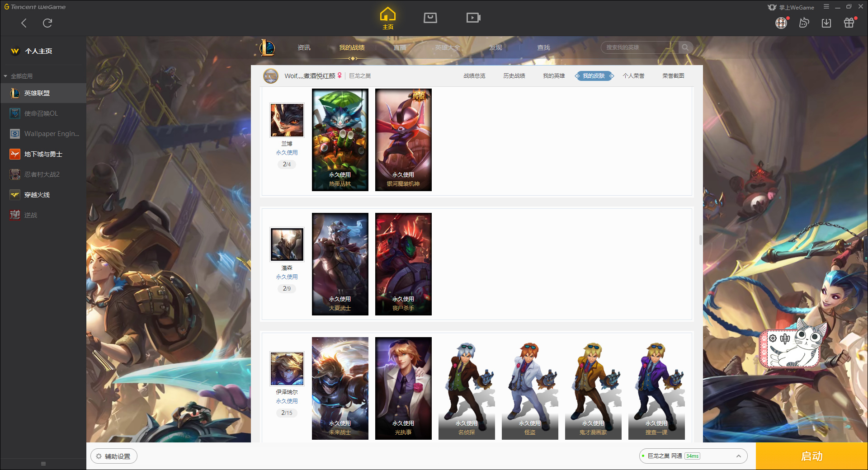
Task: Select 穿越火线 in the app list
Action: [43, 195]
